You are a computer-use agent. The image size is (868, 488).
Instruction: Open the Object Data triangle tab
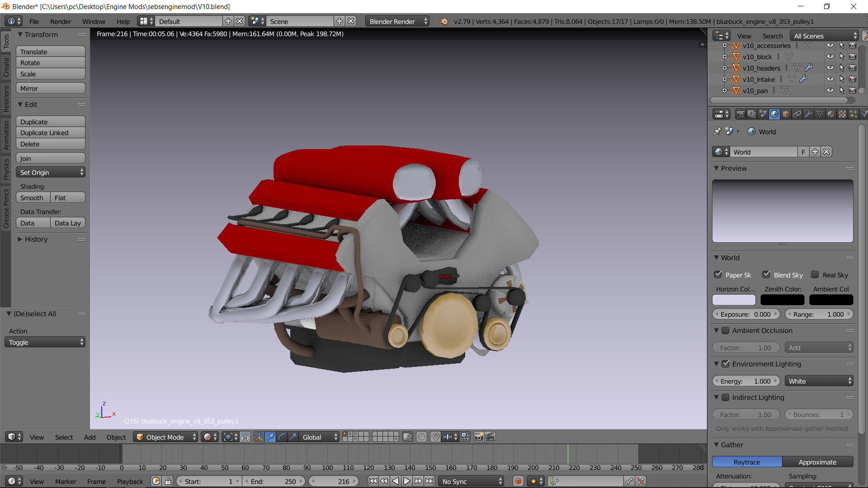click(820, 114)
